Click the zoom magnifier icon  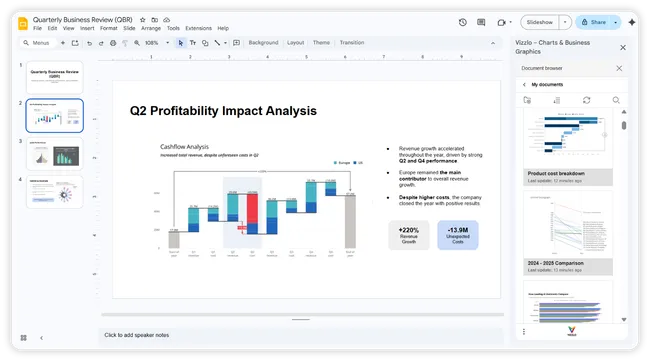[137, 43]
